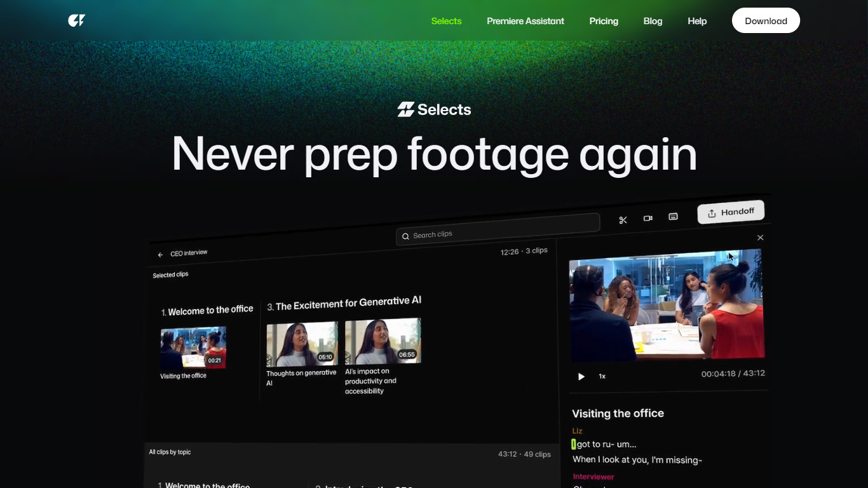Viewport: 868px width, 488px height.
Task: Click the Handoff button
Action: (x=730, y=212)
